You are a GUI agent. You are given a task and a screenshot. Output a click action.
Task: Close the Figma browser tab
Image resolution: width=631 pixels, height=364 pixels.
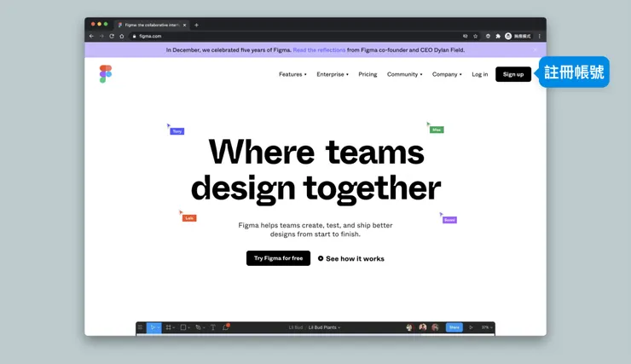(x=185, y=25)
